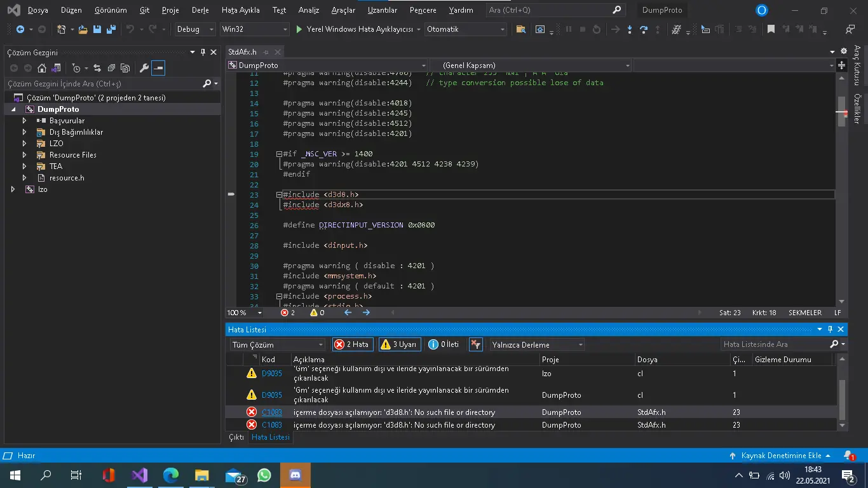Screen dimensions: 868x488
Task: Switch to the Çıktı tab
Action: [x=236, y=437]
